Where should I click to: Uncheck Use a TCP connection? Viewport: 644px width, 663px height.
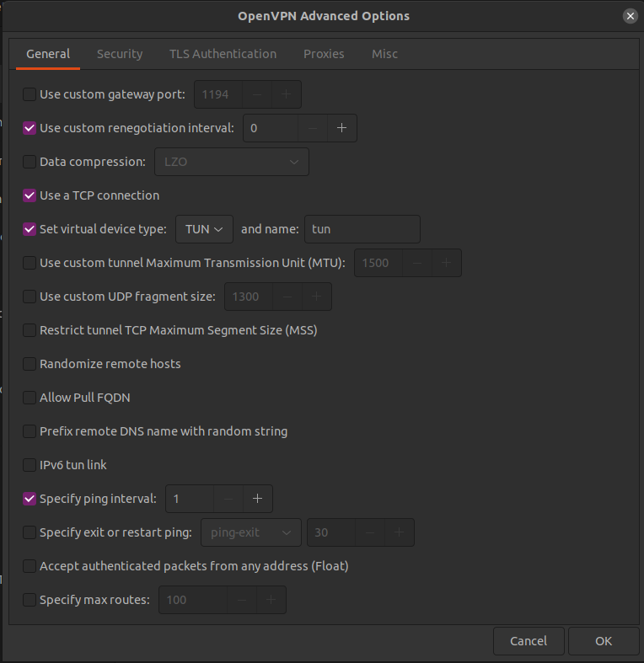coord(30,195)
